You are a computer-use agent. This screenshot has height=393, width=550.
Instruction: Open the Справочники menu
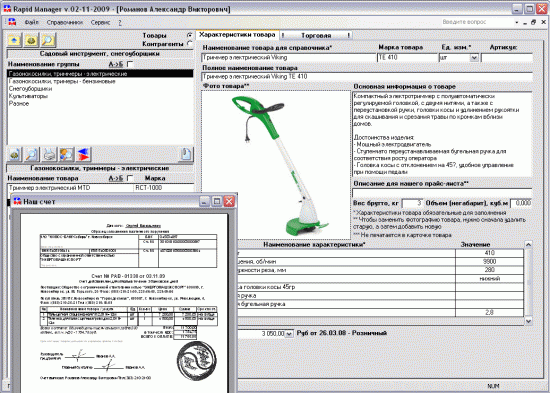click(x=65, y=22)
